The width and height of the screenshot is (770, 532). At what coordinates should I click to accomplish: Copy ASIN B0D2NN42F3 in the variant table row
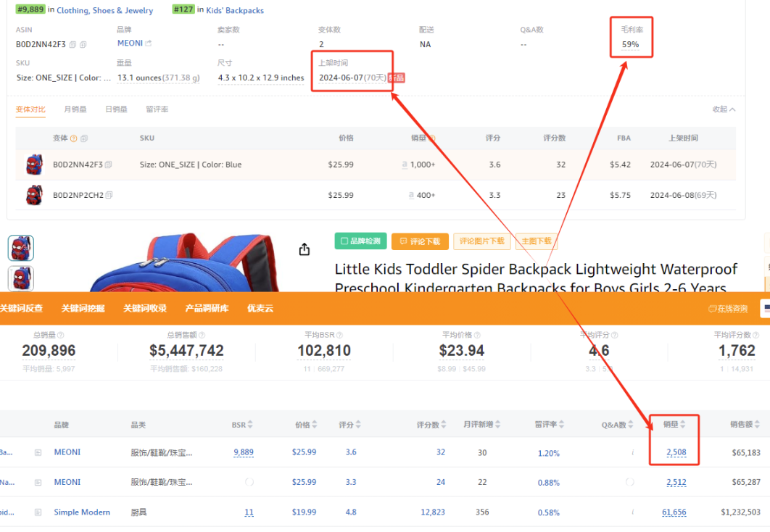[x=109, y=165]
